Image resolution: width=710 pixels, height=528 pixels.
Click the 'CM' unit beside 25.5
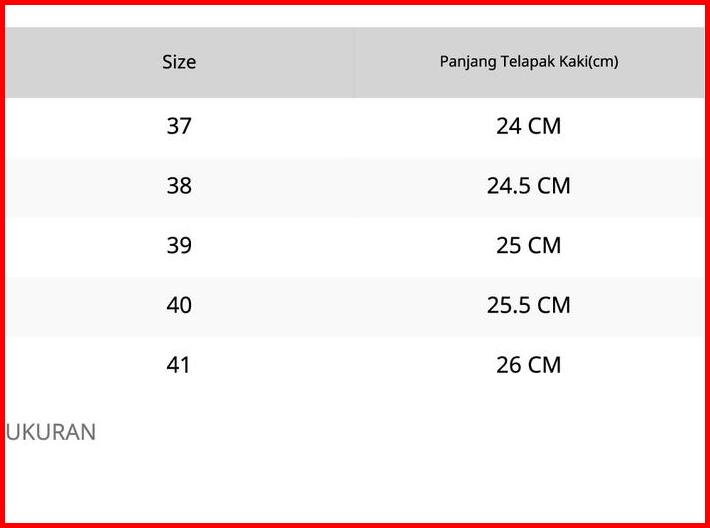point(554,305)
